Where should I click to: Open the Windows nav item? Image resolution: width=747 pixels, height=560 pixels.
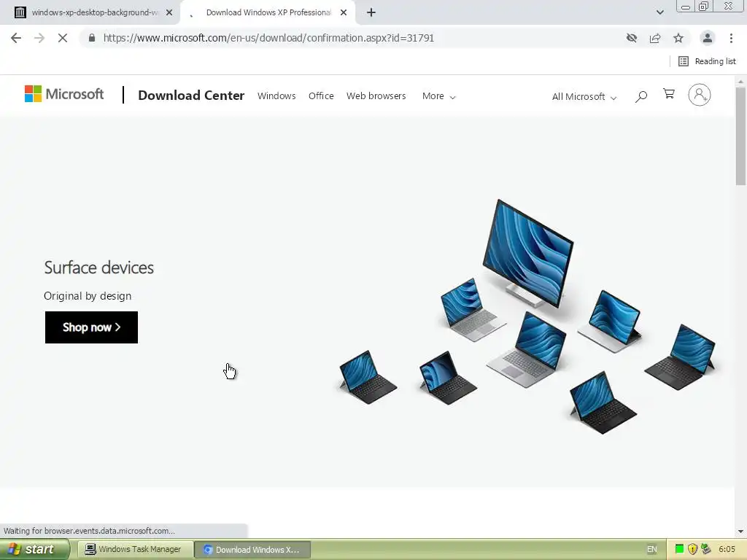click(276, 96)
